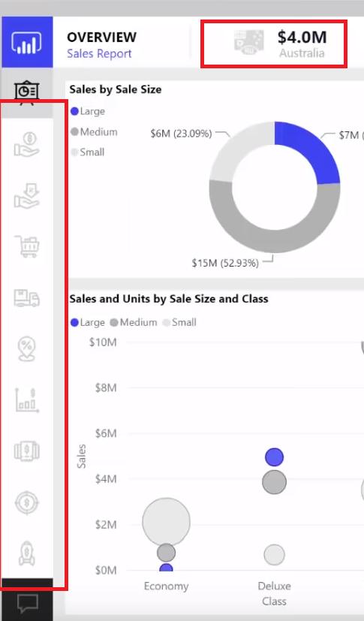Select Large in the scatter chart legend
This screenshot has width=364, height=621.
tap(88, 322)
